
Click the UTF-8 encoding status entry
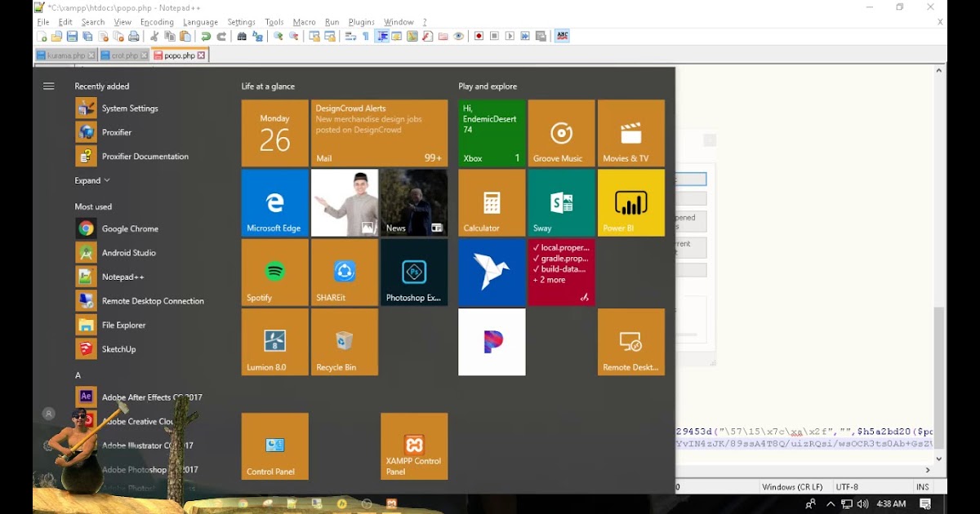tap(847, 487)
